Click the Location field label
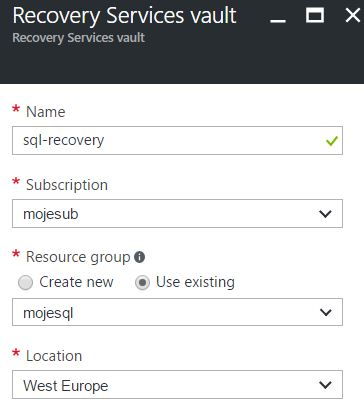 coord(54,356)
